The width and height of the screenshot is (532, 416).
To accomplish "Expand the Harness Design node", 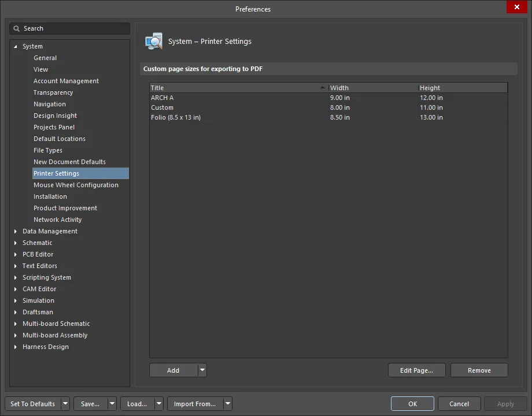I will click(x=15, y=347).
